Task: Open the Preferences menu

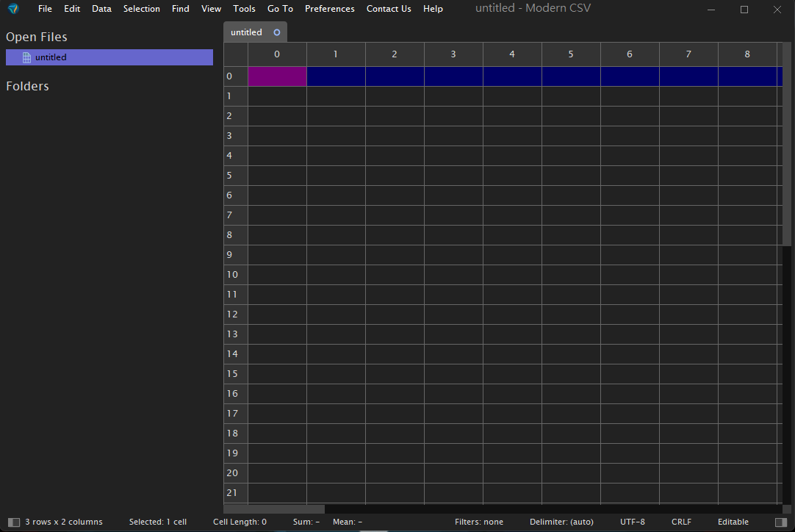Action: [x=329, y=9]
